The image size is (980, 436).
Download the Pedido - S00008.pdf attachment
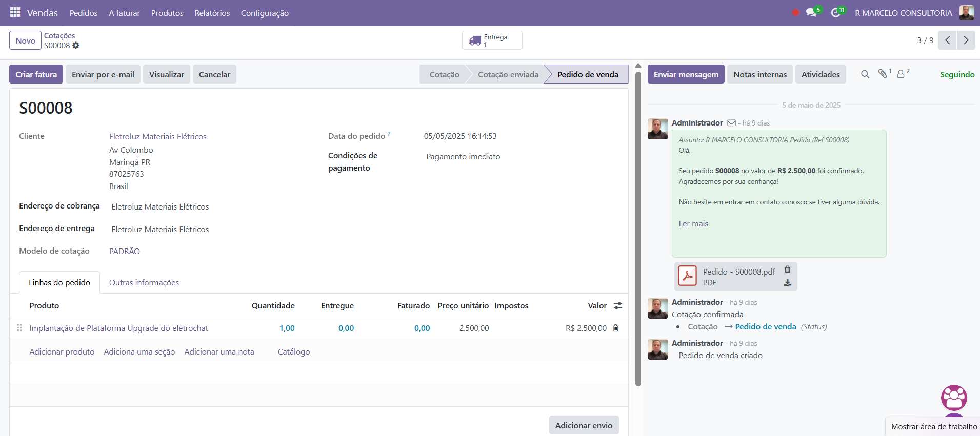[x=788, y=283]
